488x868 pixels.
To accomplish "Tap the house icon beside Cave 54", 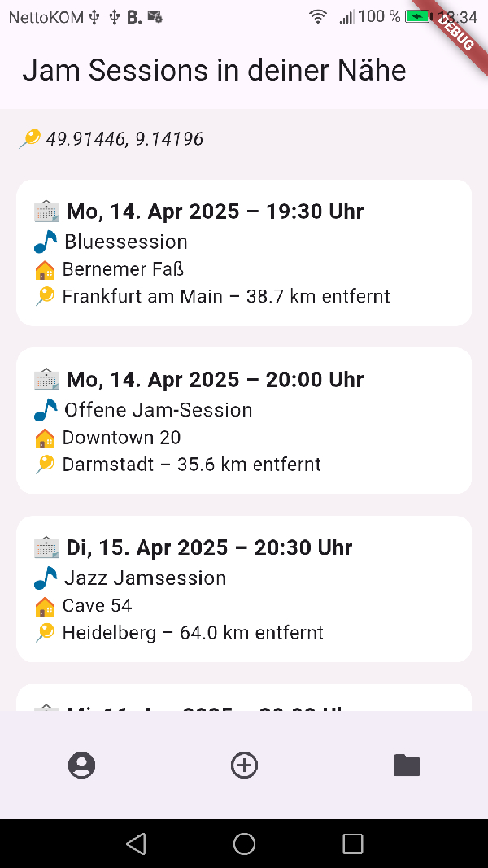I will click(45, 606).
